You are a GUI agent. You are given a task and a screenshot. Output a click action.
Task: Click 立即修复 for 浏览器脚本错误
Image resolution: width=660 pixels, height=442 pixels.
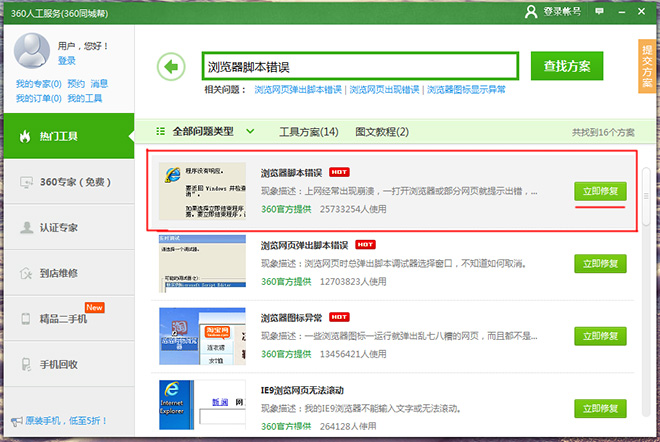pyautogui.click(x=600, y=191)
